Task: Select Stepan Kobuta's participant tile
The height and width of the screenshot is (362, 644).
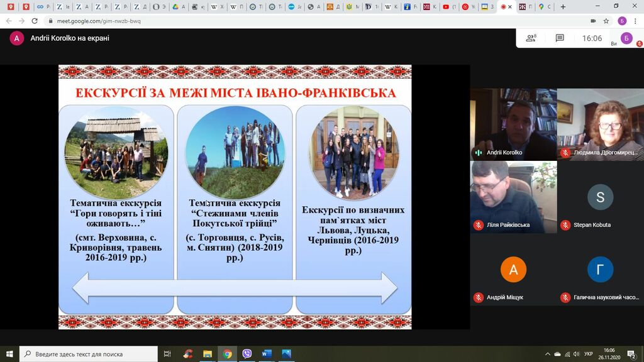Action: [600, 197]
